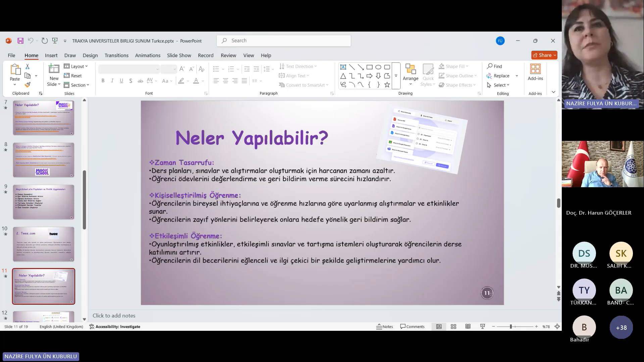Start slide show from status bar icon
Image resolution: width=644 pixels, height=362 pixels.
(483, 326)
